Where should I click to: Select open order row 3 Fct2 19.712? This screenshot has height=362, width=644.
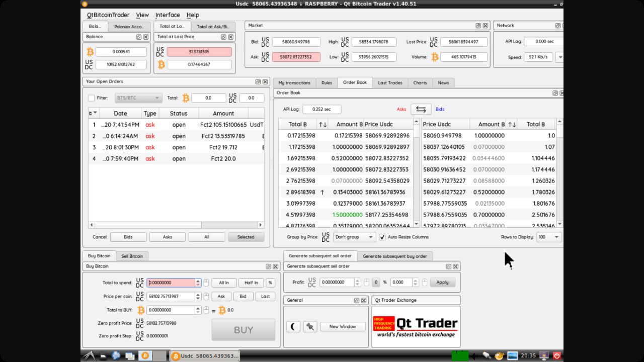tap(176, 147)
